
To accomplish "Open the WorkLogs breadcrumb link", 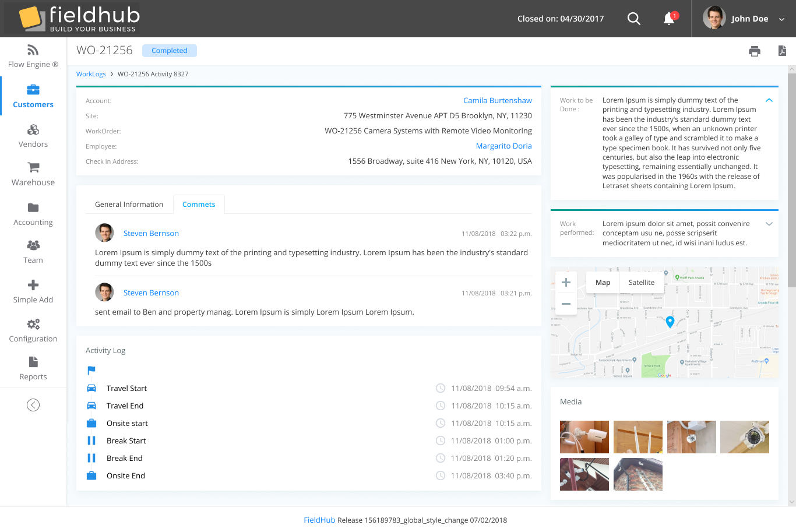I will click(x=91, y=74).
